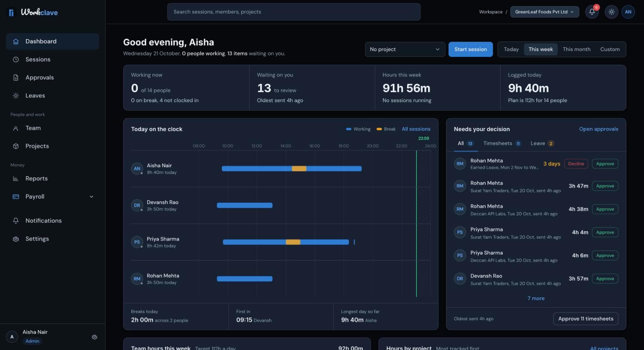Click RM avatar on Earned Leave request
This screenshot has height=350, width=644.
pyautogui.click(x=460, y=163)
